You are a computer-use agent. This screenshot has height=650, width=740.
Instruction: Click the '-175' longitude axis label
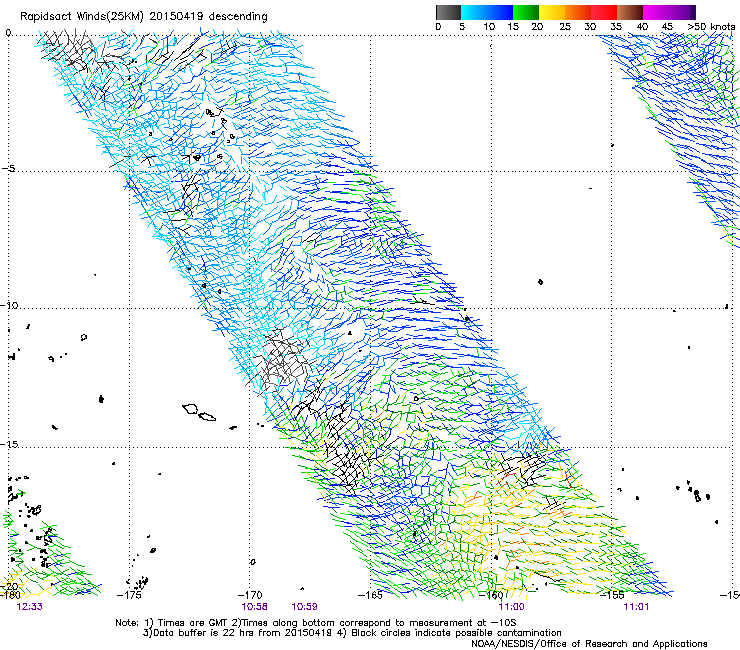tap(129, 595)
